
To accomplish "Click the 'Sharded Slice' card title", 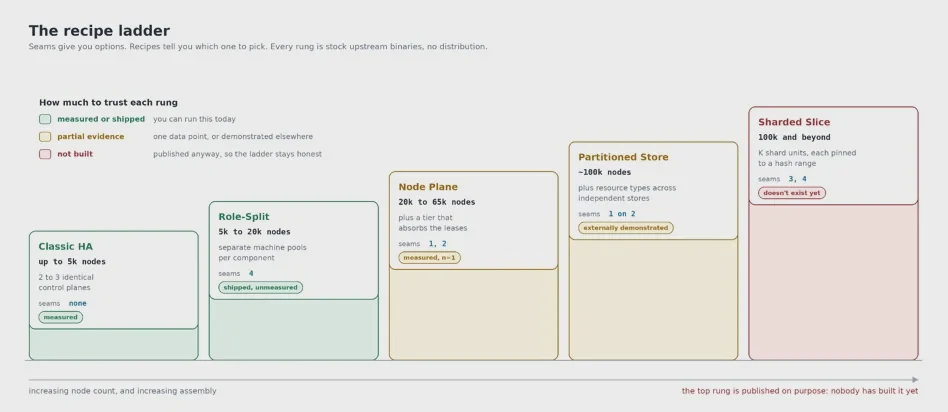I will pyautogui.click(x=794, y=122).
